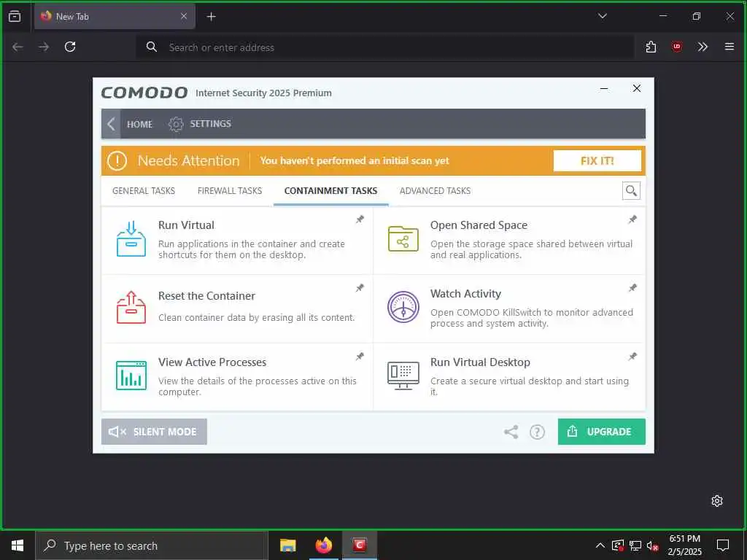
Task: Open View Active Processes chart icon
Action: (x=131, y=376)
